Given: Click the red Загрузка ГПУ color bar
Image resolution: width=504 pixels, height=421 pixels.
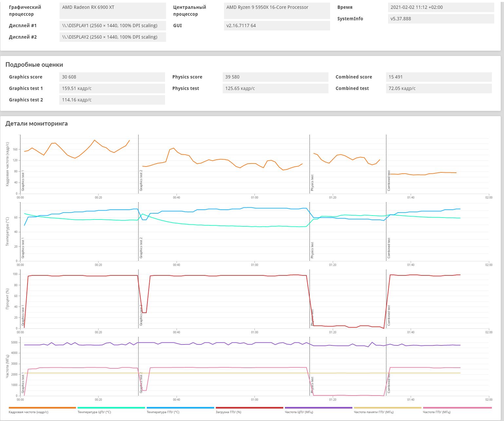Looking at the screenshot, I should tap(249, 408).
